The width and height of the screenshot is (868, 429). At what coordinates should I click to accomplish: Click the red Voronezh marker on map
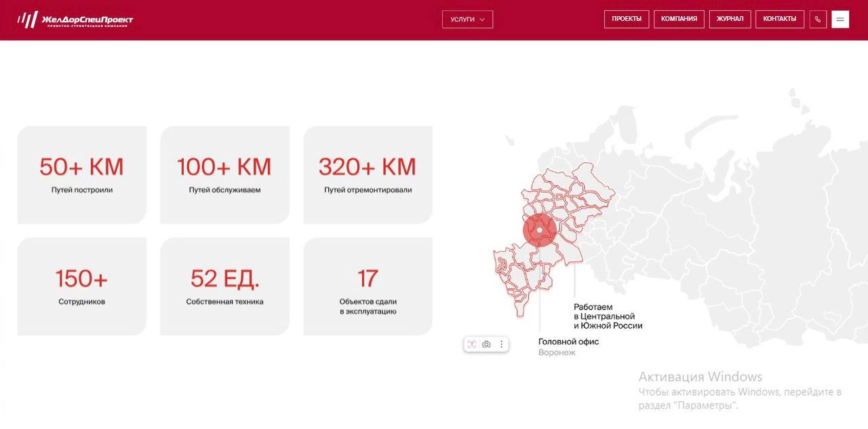click(x=540, y=230)
